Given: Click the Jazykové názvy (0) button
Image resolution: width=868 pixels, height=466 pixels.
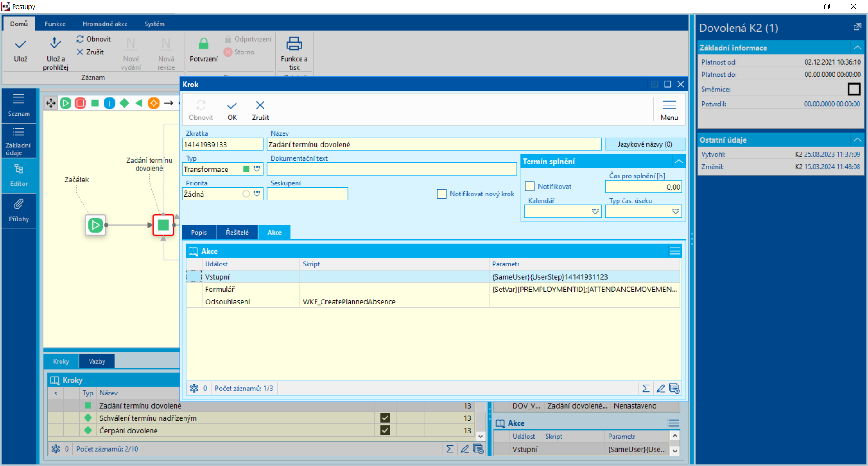Looking at the screenshot, I should click(645, 144).
